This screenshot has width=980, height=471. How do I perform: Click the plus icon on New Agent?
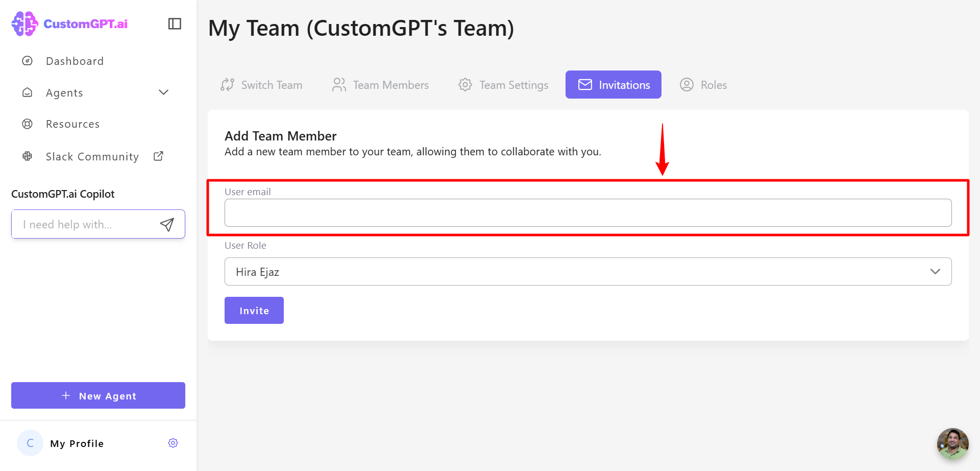point(66,395)
